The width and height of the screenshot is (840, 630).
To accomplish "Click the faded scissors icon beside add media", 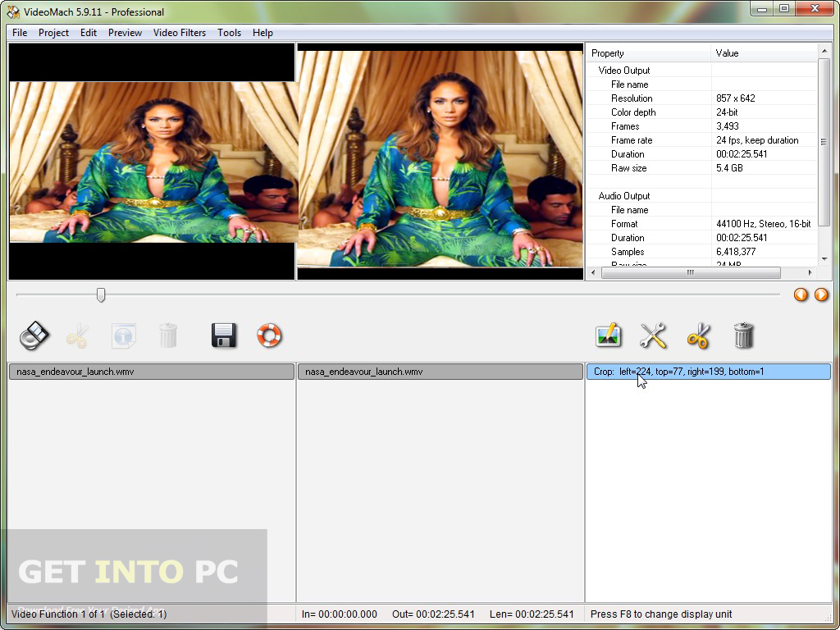I will [x=77, y=336].
